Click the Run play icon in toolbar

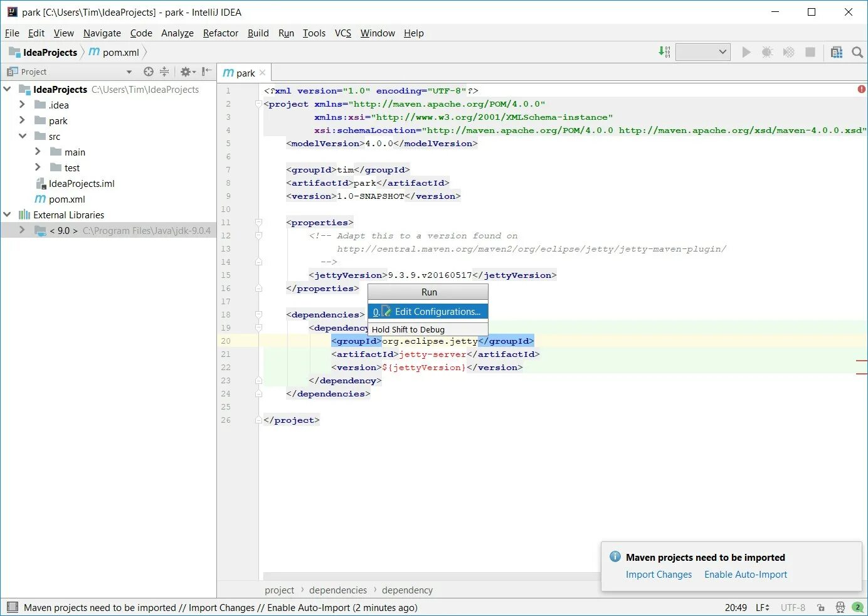746,52
